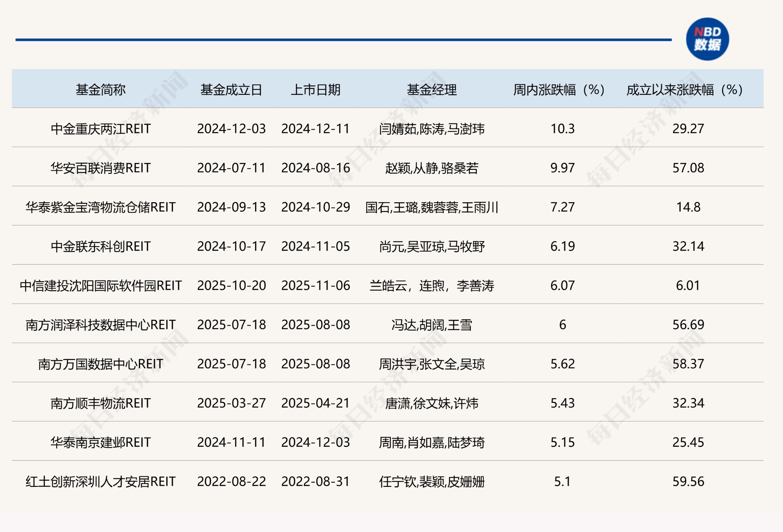Click the blue divider line at top
Image resolution: width=783 pixels, height=532 pixels.
[342, 39]
